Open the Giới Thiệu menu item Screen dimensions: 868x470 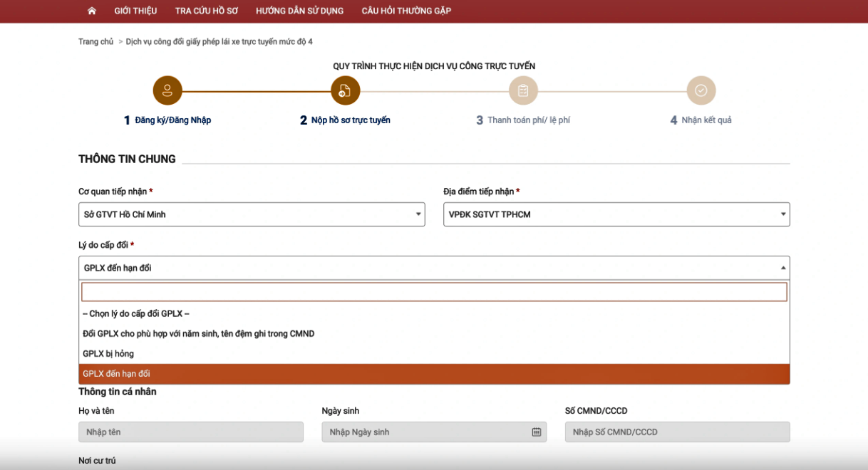pyautogui.click(x=135, y=11)
